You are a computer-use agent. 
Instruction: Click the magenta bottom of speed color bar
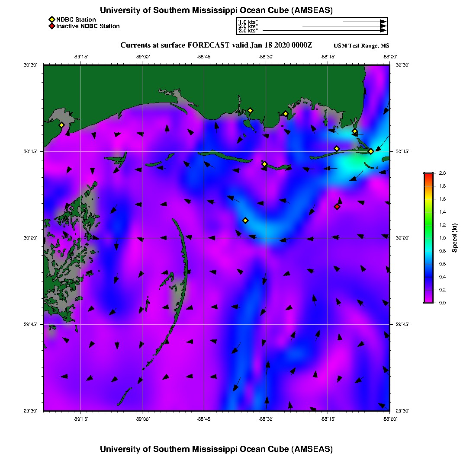(428, 301)
